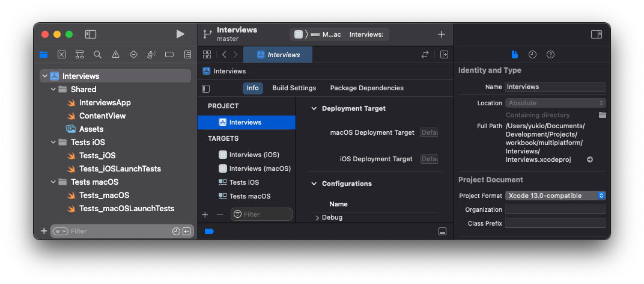
Task: Collapse the Configurations section
Action: (314, 184)
